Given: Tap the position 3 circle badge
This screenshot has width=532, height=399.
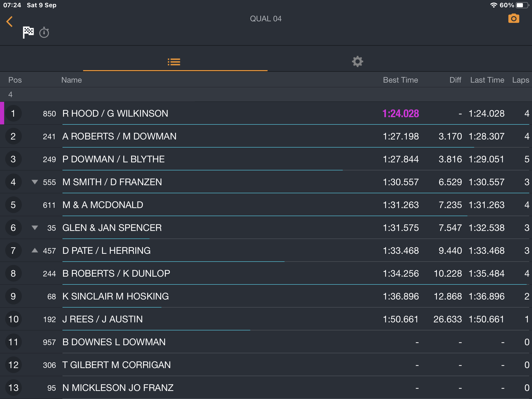Looking at the screenshot, I should (13, 159).
